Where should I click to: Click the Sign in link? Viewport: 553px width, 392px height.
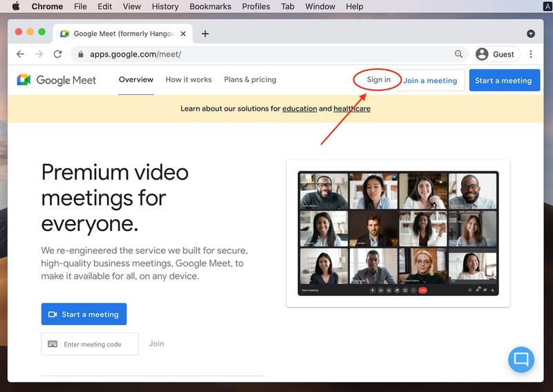pyautogui.click(x=378, y=80)
